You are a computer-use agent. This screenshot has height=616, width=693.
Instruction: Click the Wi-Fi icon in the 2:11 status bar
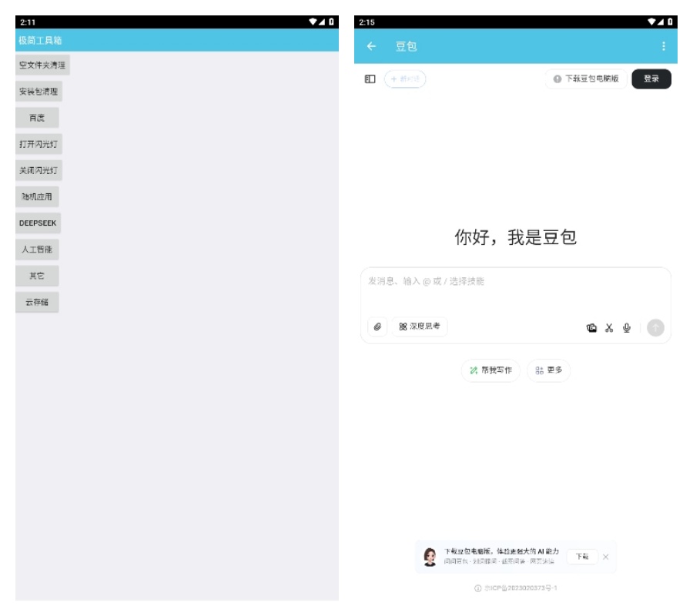(313, 22)
